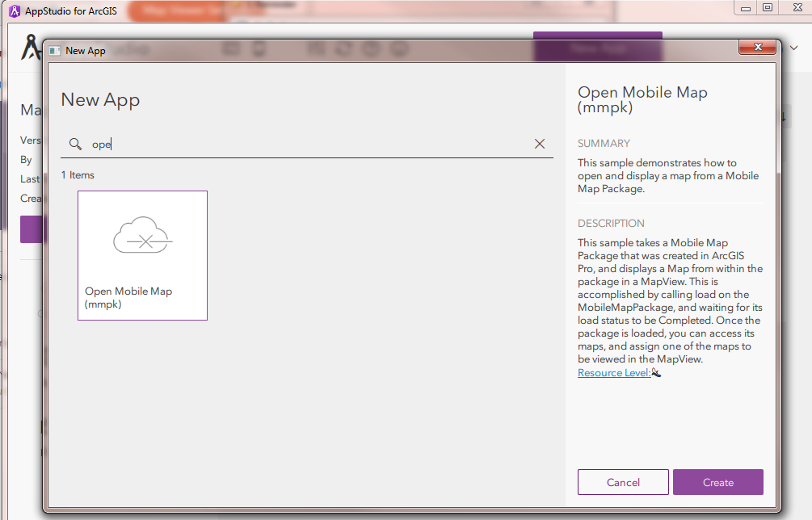This screenshot has width=812, height=520.
Task: Click the '1 Items' count text
Action: [x=78, y=175]
